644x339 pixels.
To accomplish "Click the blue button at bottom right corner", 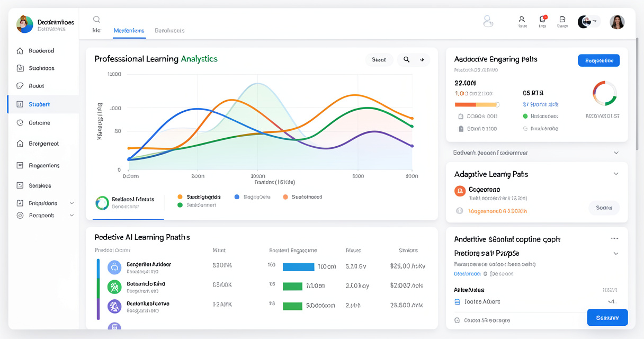I will click(607, 317).
